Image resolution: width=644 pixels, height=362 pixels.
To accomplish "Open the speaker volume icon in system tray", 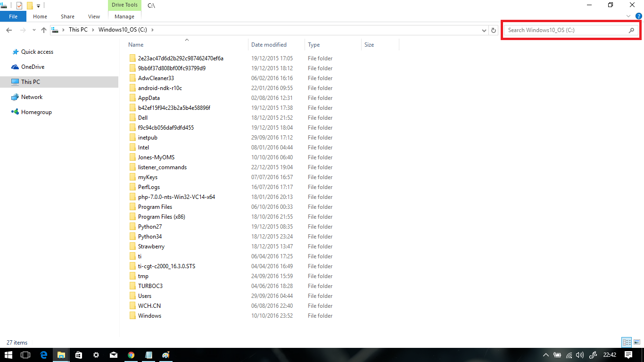I will click(579, 355).
